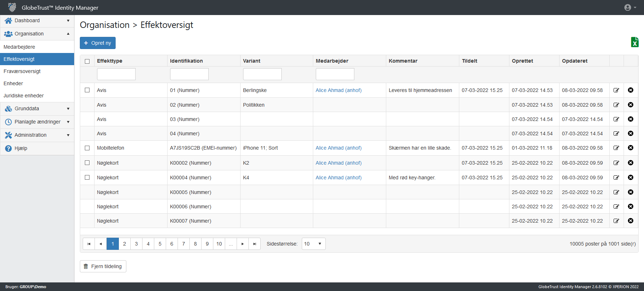Check the Nøglekort K00002 row checkbox

coord(87,163)
